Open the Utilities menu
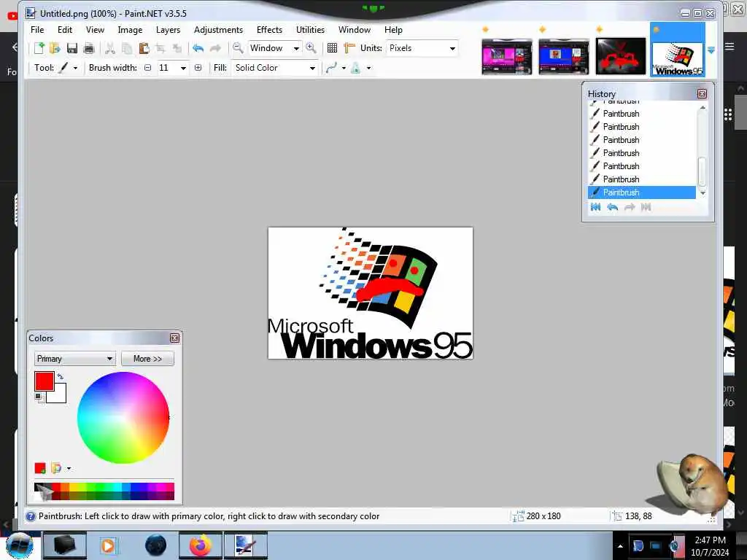Screen dimensions: 747x560 [x=310, y=29]
